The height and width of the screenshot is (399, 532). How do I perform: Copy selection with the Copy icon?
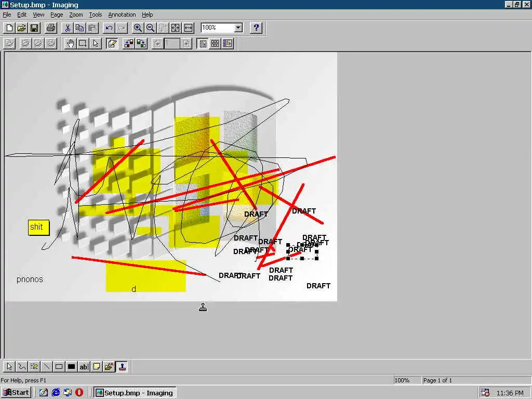click(x=80, y=28)
